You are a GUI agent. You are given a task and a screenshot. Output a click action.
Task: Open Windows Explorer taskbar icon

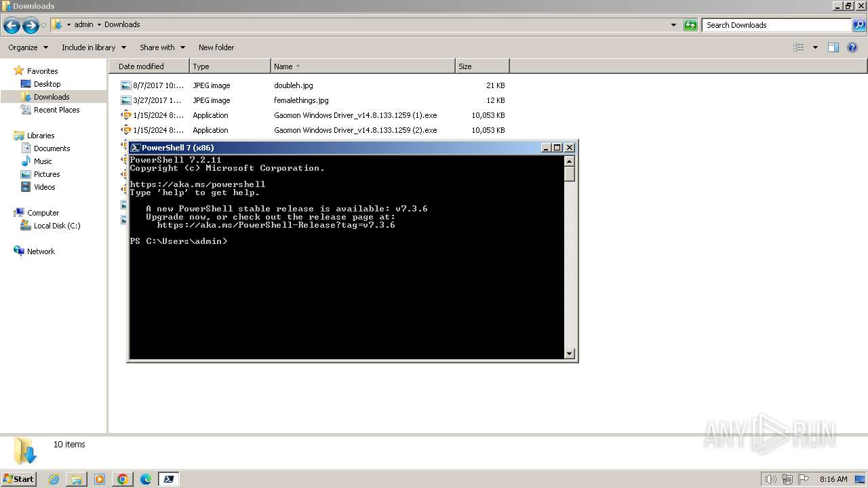click(77, 479)
